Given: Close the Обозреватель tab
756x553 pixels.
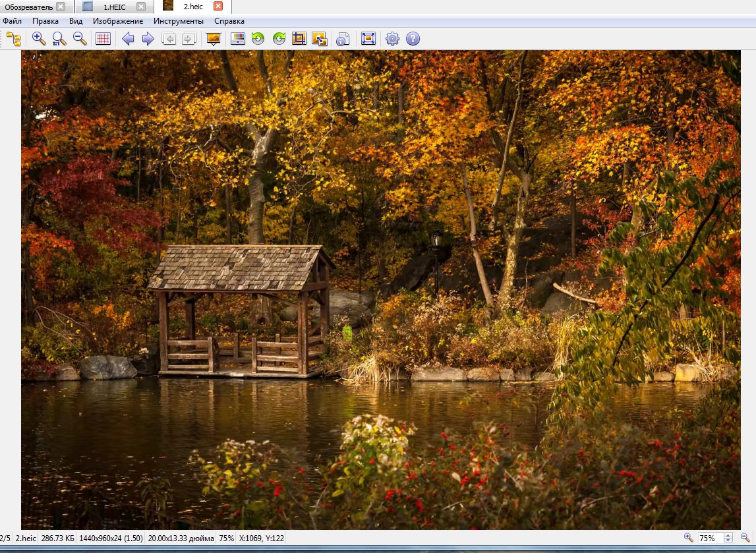Looking at the screenshot, I should 61,7.
